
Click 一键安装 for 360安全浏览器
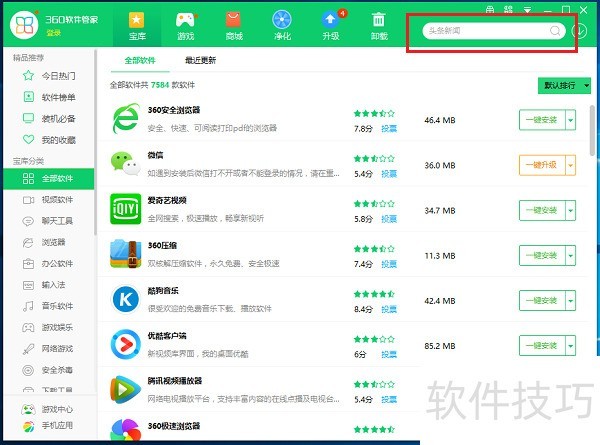coord(542,120)
